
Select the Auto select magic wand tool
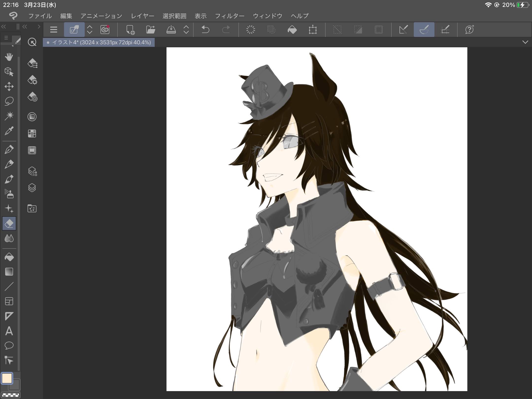[x=9, y=116]
